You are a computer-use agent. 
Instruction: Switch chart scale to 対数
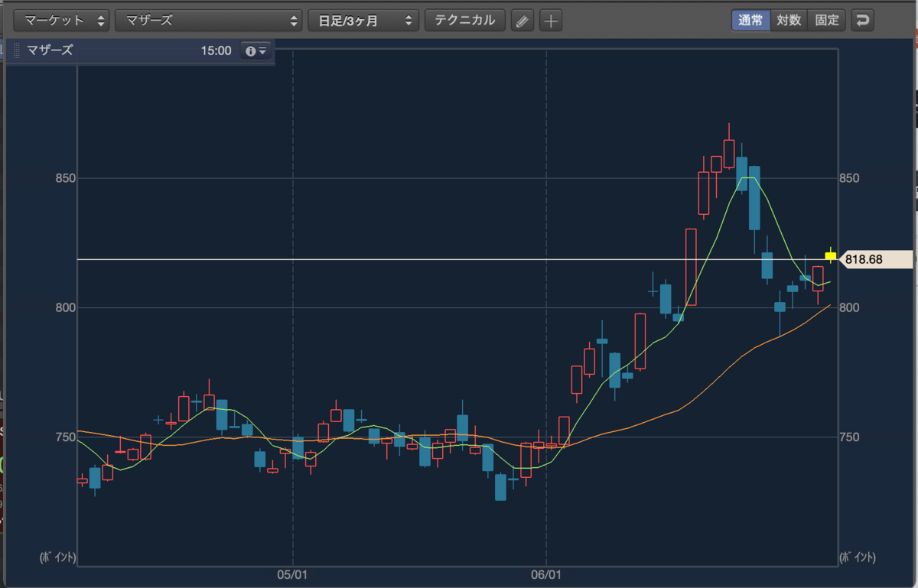(788, 20)
